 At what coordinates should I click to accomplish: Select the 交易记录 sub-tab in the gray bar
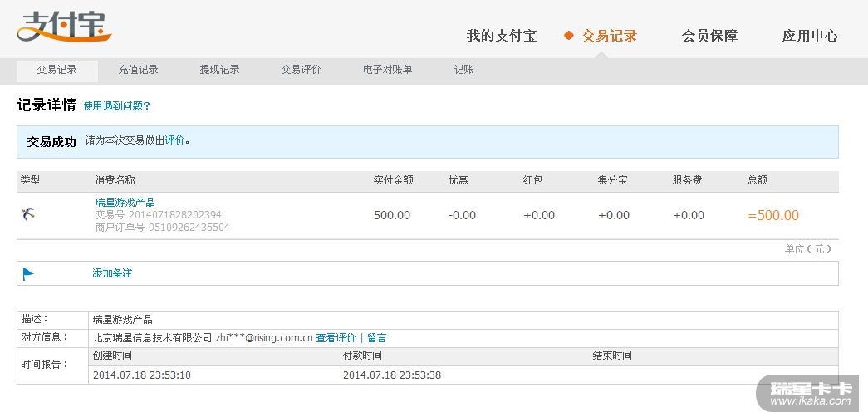pyautogui.click(x=56, y=70)
